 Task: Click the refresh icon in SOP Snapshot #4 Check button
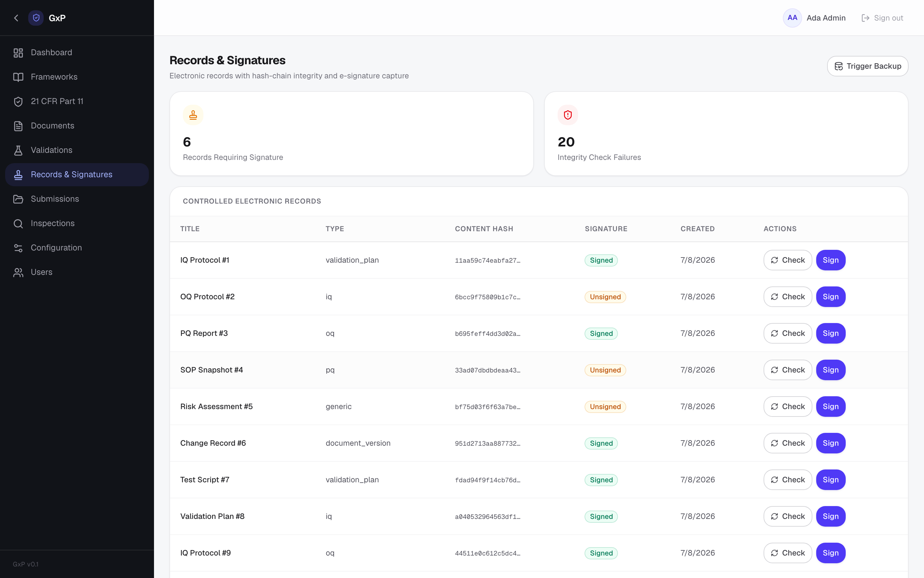click(774, 370)
